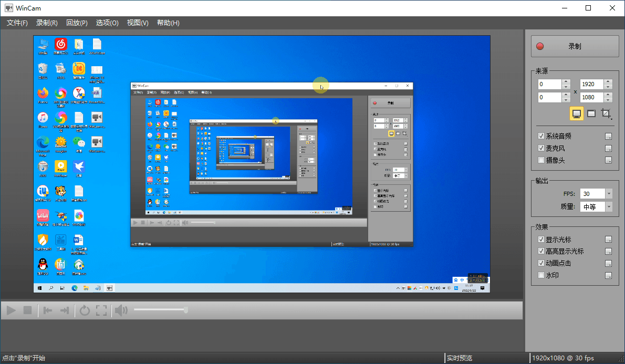Viewport: 625px width, 364px height.
Task: Open the 录制(R) menu
Action: (x=47, y=23)
